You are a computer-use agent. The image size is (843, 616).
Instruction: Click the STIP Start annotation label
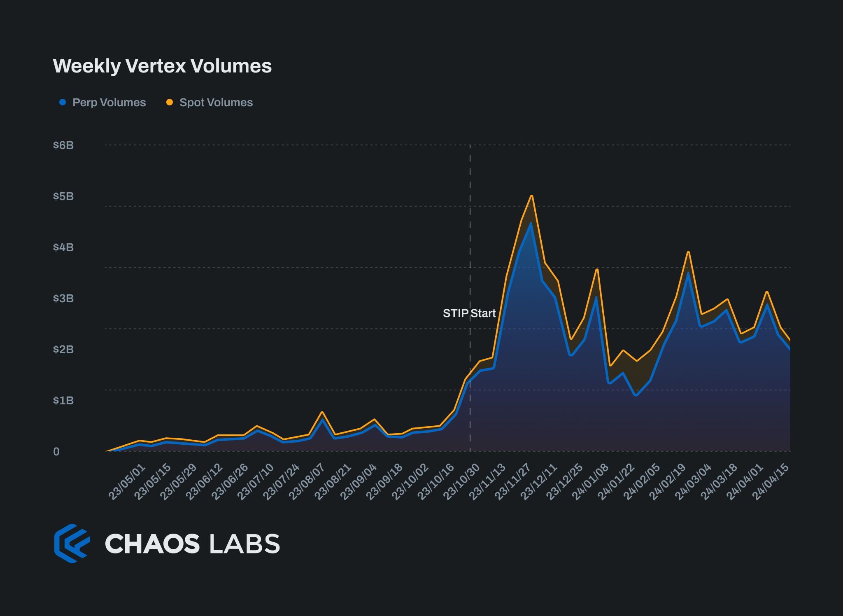[469, 313]
